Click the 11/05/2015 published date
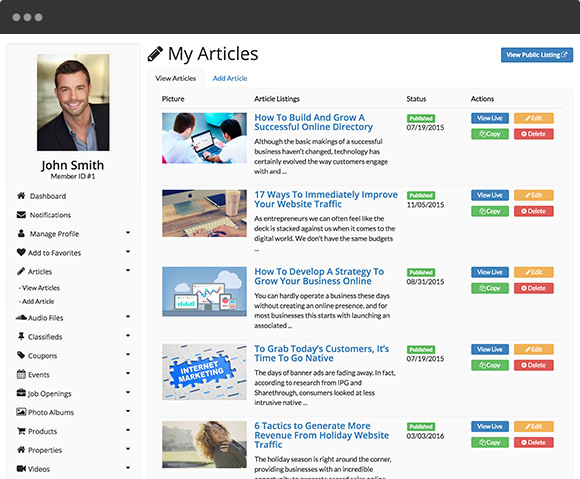Viewport: 580px width, 479px height. tap(425, 205)
